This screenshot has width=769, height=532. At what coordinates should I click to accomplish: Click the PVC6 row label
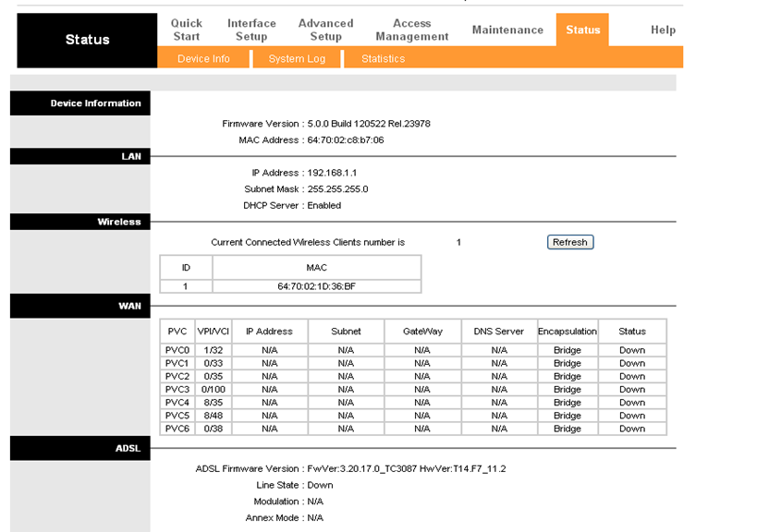click(177, 429)
